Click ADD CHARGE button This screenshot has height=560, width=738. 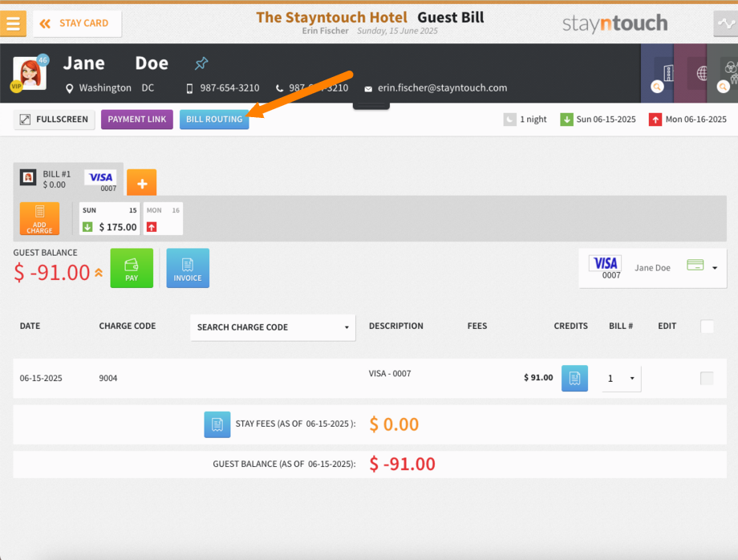click(x=39, y=218)
